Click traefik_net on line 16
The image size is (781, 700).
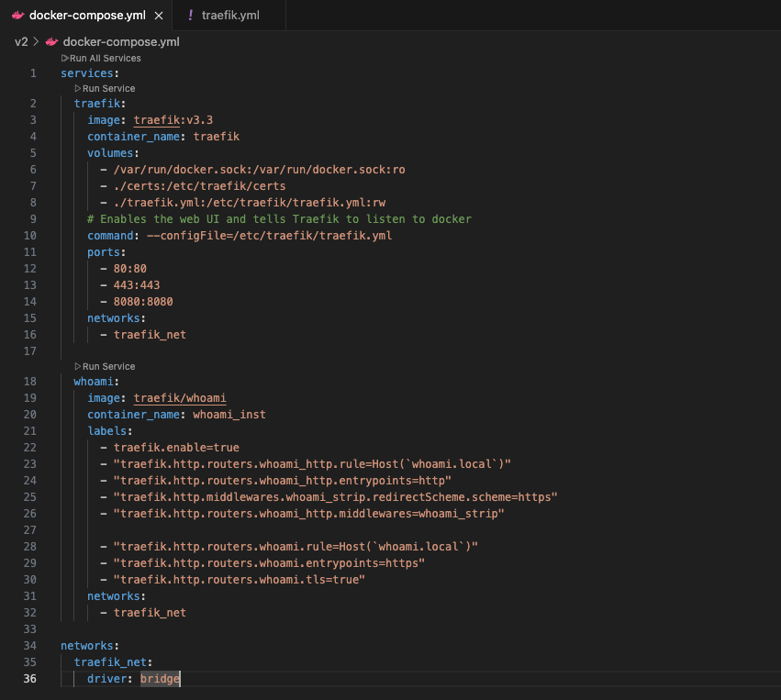[x=150, y=335]
